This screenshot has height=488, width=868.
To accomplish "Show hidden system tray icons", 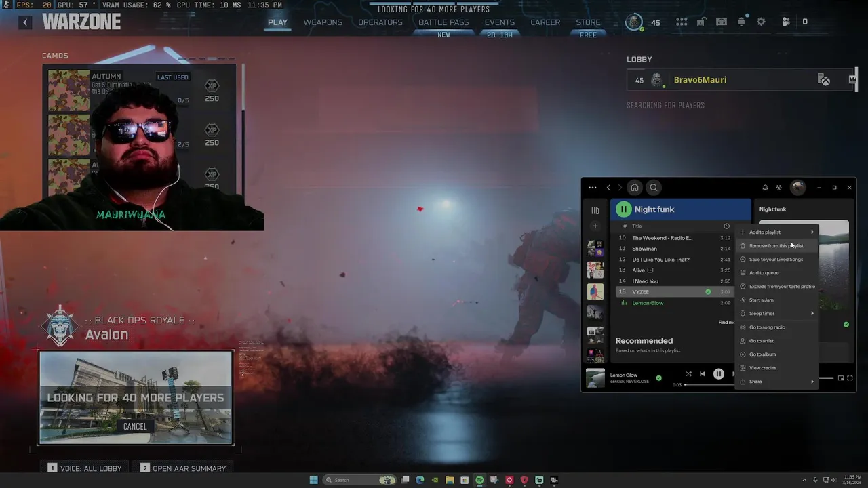I will pos(804,480).
